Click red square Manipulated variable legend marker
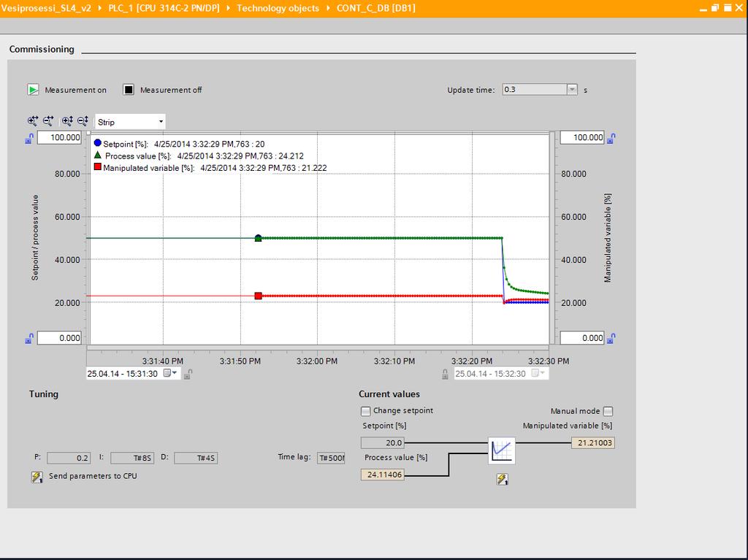 point(98,167)
